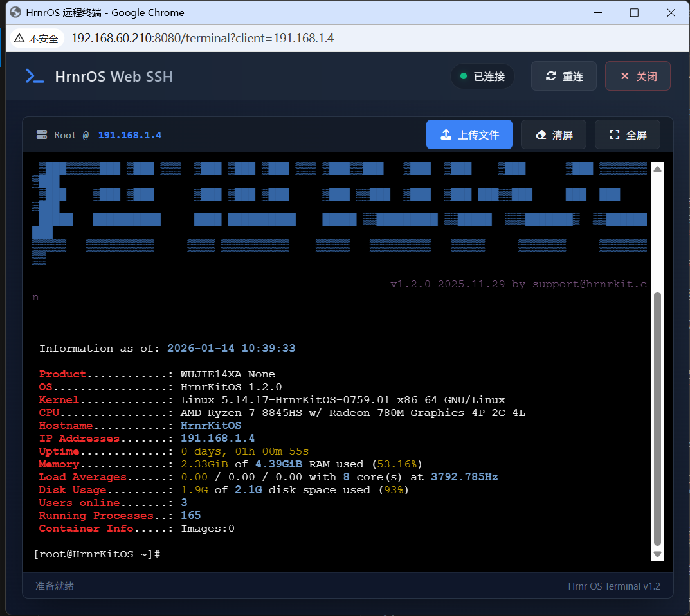This screenshot has height=616, width=690.
Task: Maximize the Chrome window
Action: pos(634,13)
